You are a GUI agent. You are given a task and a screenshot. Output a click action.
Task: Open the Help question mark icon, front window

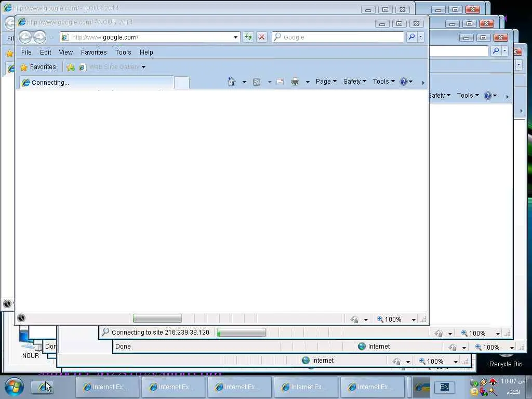point(403,82)
